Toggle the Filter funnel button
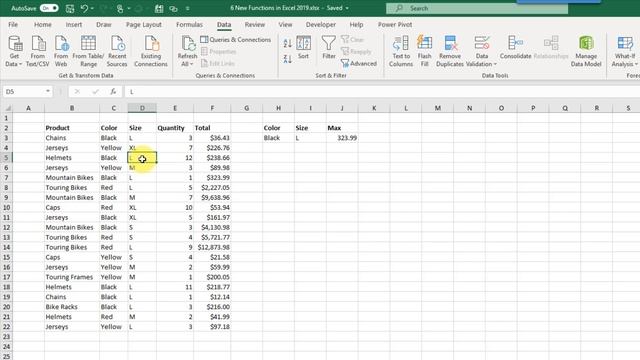The width and height of the screenshot is (640, 360). point(329,48)
